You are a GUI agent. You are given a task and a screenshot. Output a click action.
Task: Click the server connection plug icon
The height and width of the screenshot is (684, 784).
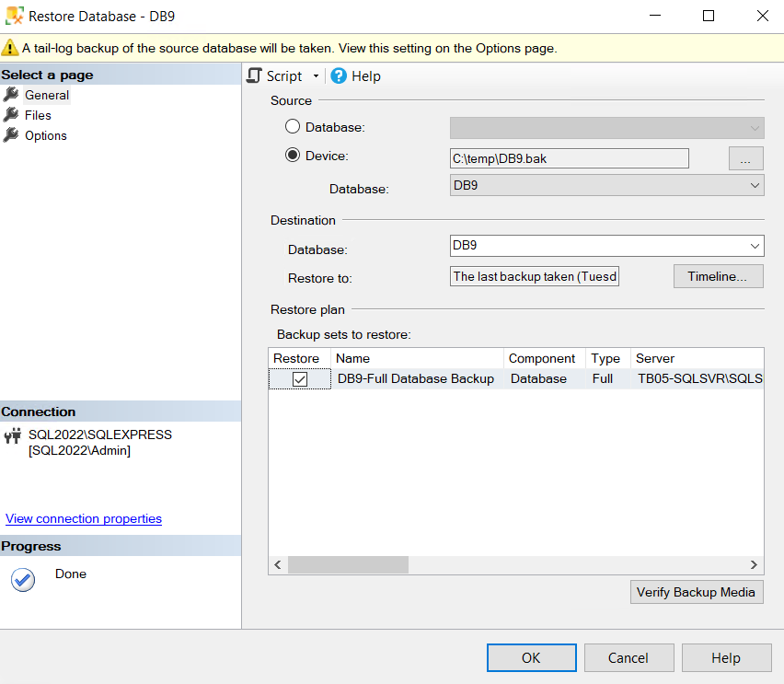click(13, 435)
